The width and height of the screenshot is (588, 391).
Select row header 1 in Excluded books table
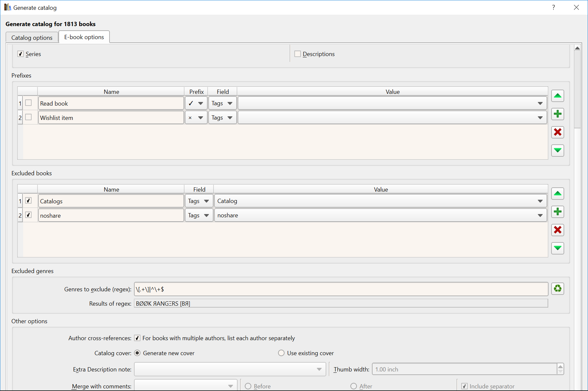click(x=20, y=201)
